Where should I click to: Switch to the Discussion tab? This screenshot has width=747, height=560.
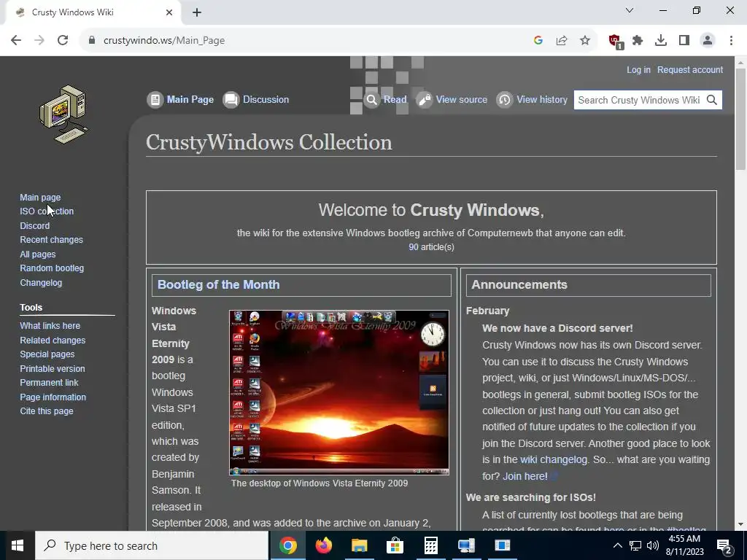tap(256, 99)
